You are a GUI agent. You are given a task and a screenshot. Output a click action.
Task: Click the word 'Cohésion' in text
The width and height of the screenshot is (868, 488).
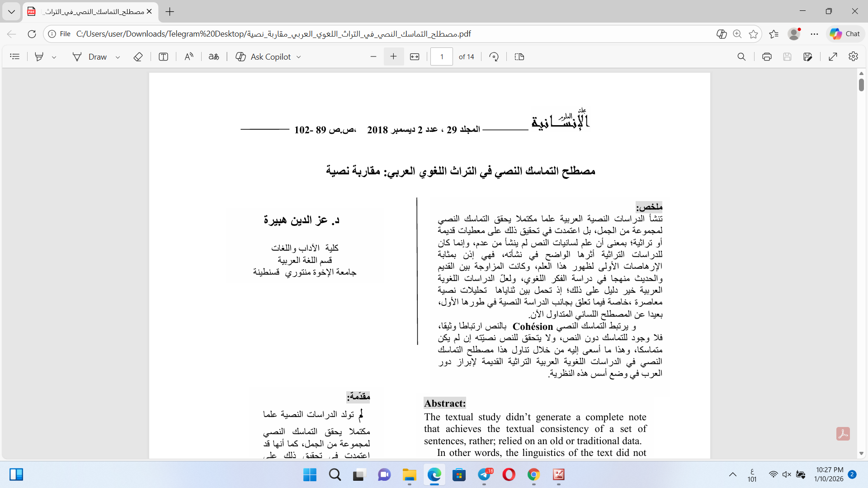pyautogui.click(x=533, y=327)
